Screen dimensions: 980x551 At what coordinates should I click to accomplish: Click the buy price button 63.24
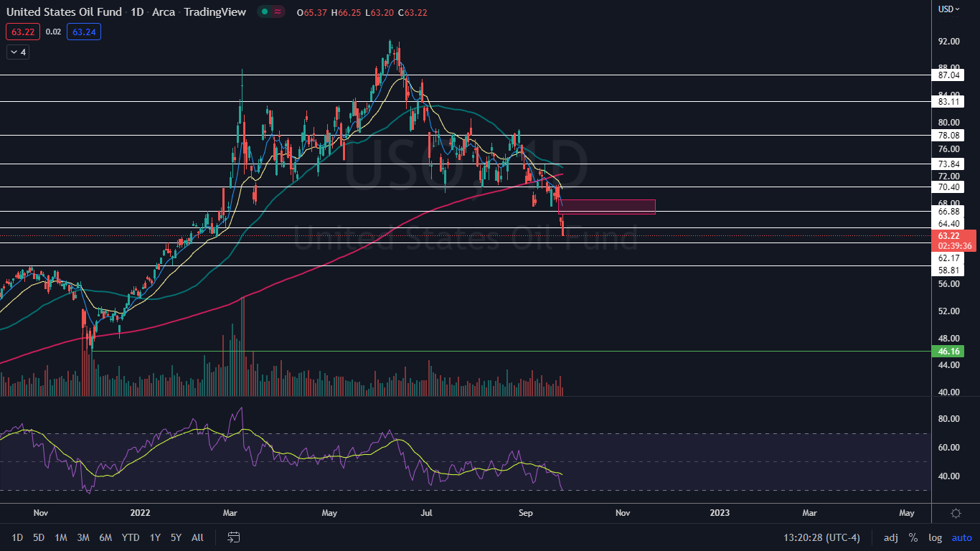[84, 32]
